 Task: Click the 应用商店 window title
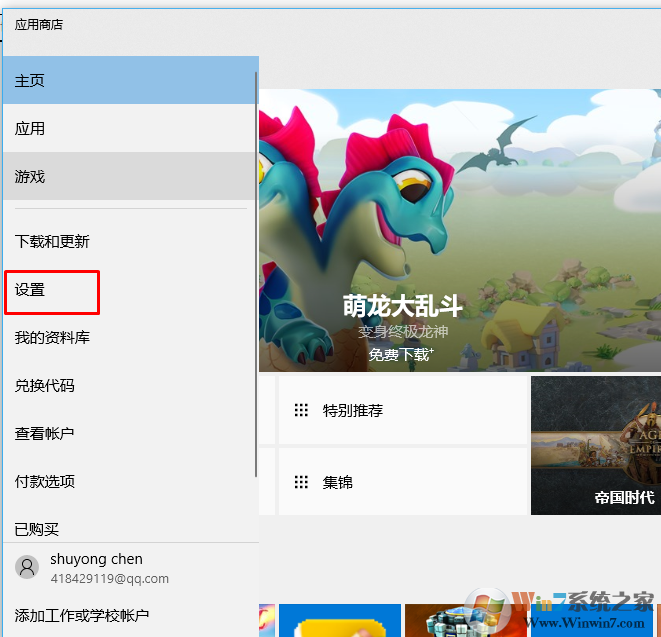[x=39, y=24]
